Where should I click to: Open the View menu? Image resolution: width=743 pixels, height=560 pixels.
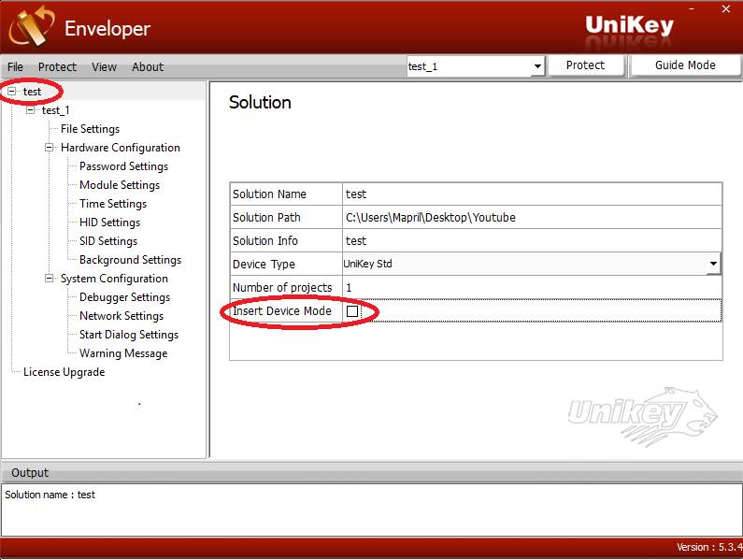tap(104, 67)
